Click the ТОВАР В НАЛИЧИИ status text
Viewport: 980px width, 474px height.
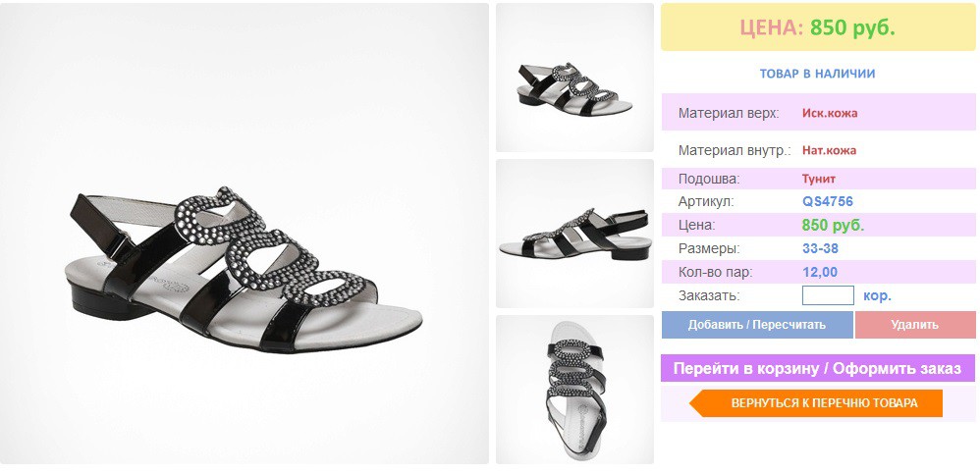point(818,74)
